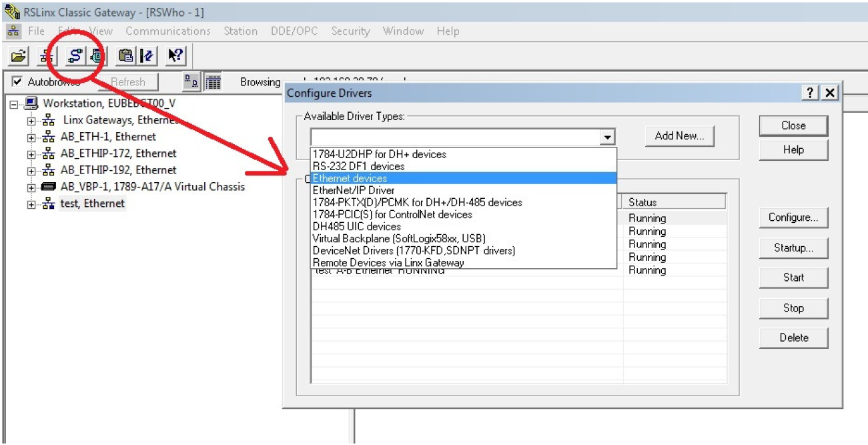Screen dimensions: 868x445
Task: Select 1784-PCIC(S) for ControlNet devices
Action: pos(464,214)
